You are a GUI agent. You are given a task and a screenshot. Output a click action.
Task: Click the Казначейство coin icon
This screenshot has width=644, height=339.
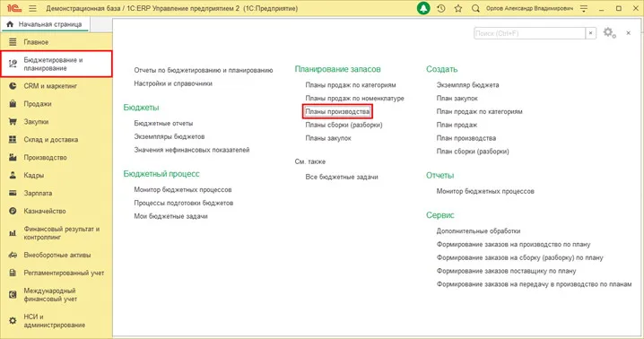13,211
